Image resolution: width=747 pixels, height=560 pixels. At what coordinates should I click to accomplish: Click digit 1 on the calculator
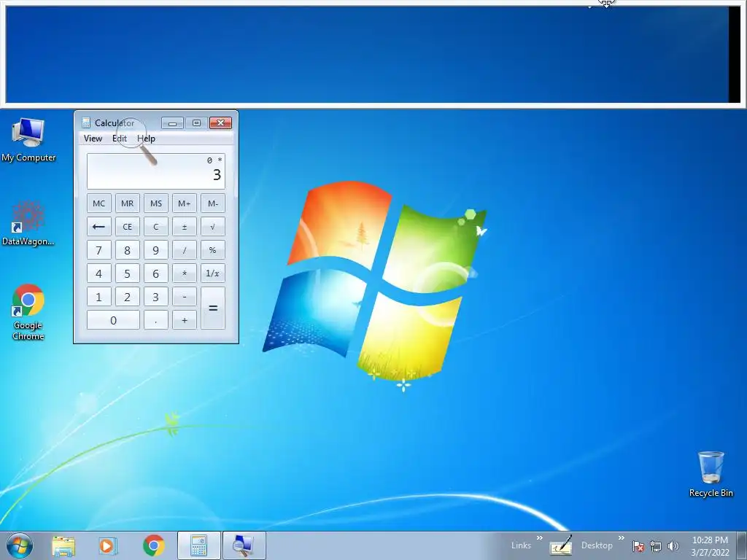pyautogui.click(x=99, y=297)
